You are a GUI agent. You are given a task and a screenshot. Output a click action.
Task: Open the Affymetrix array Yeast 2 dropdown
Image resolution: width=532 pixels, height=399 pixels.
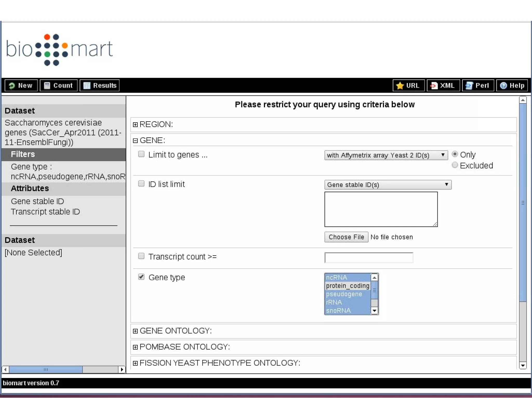(386, 155)
